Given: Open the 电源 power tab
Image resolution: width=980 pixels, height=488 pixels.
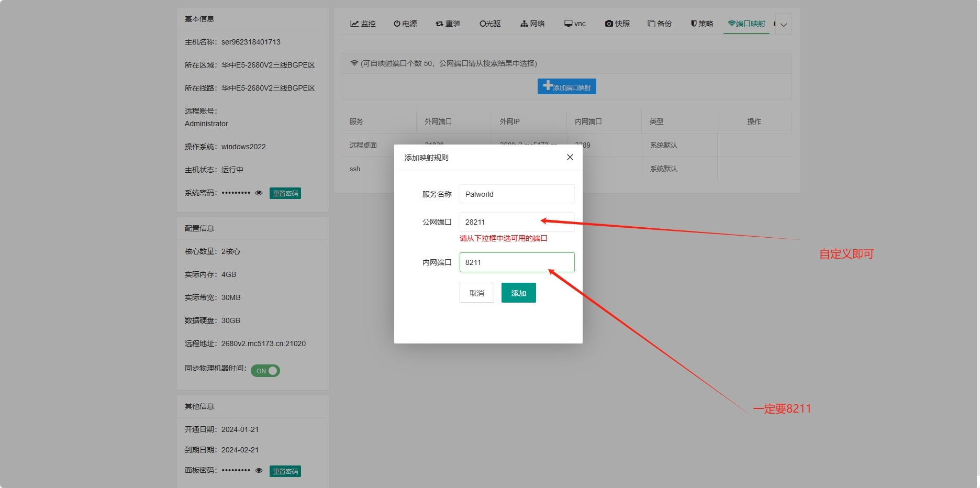Looking at the screenshot, I should click(x=405, y=24).
